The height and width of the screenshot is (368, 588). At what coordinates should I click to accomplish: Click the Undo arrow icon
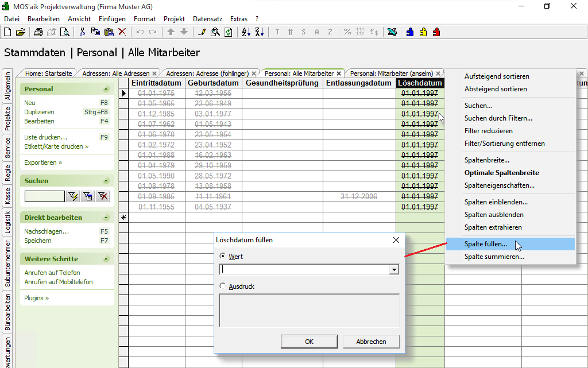pyautogui.click(x=140, y=32)
